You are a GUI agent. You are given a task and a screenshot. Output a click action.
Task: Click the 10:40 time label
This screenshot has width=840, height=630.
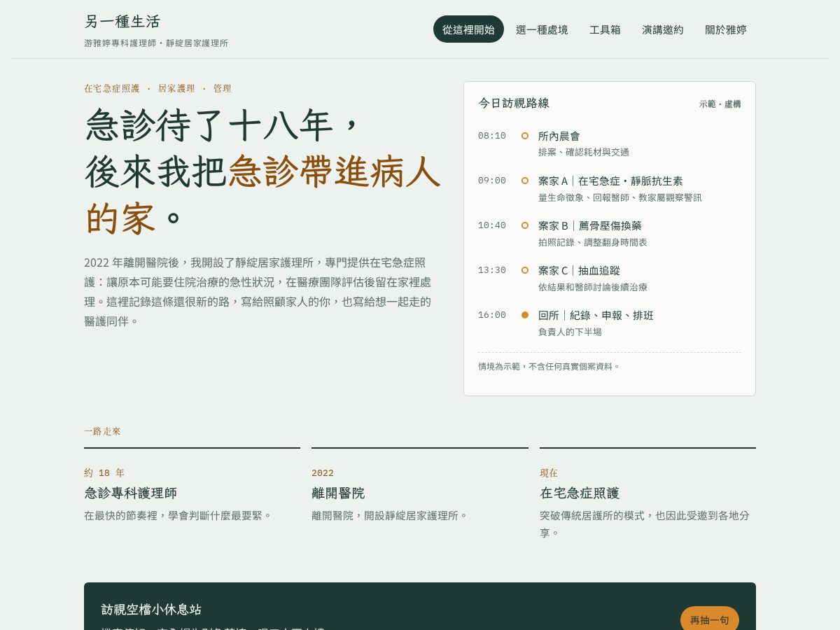click(x=492, y=225)
